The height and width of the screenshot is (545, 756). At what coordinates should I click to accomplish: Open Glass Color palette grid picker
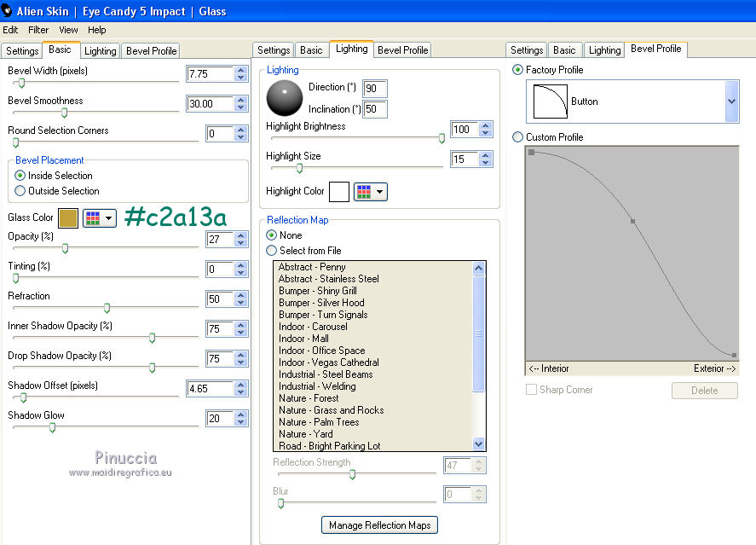pos(99,218)
